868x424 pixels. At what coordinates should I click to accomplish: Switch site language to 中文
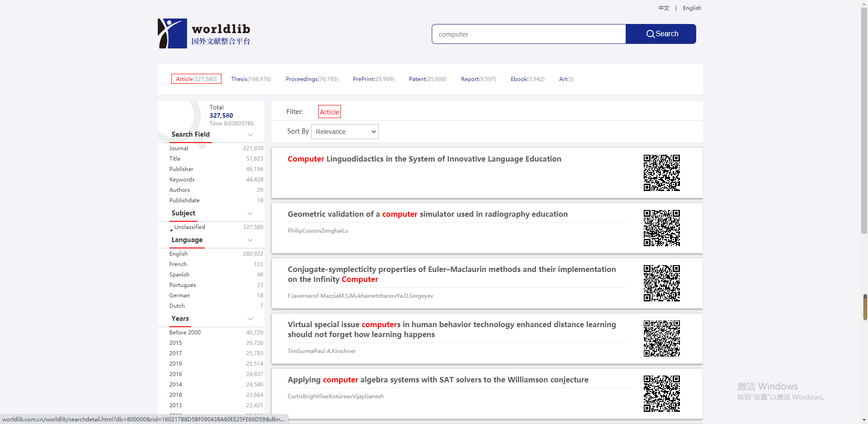664,8
